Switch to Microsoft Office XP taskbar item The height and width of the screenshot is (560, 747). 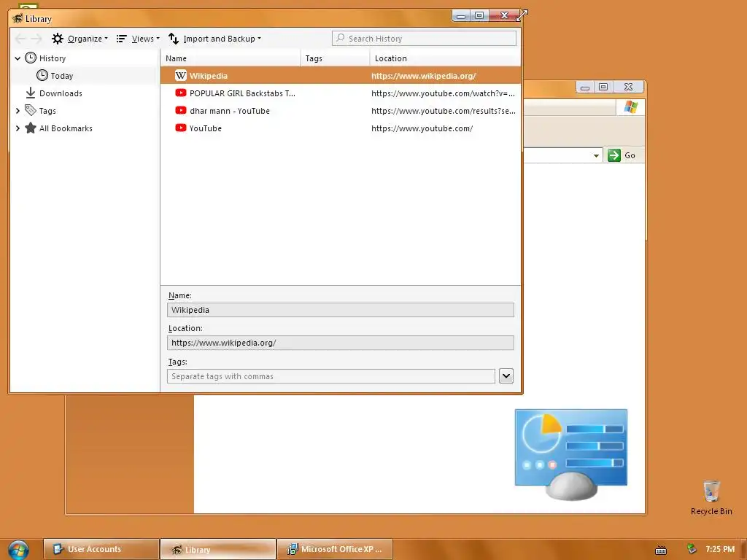coord(335,549)
